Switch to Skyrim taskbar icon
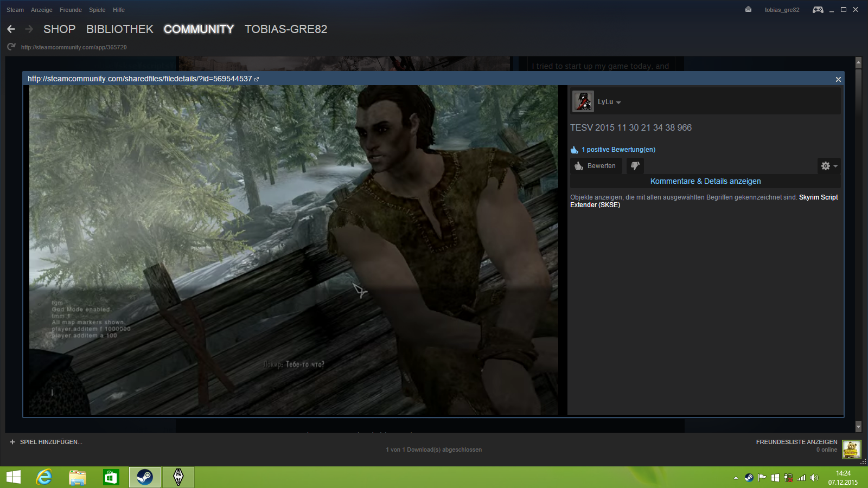 [x=178, y=477]
